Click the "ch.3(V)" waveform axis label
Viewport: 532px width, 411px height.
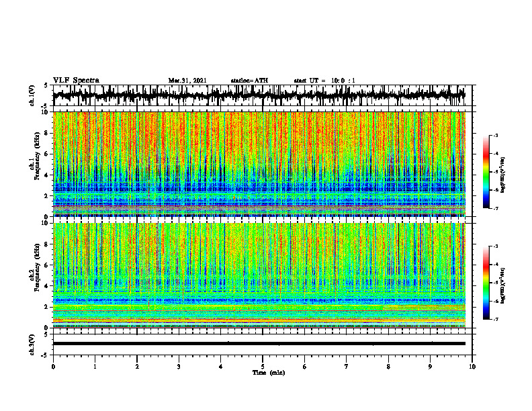[x=32, y=345]
